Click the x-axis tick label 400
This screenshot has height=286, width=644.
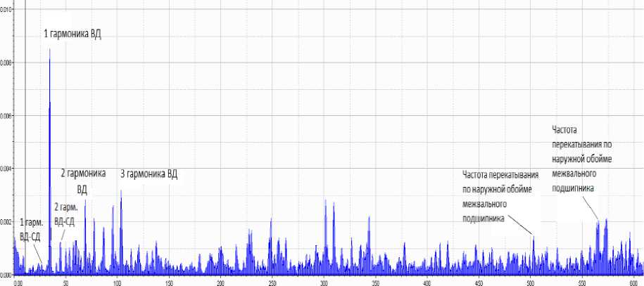(x=427, y=282)
